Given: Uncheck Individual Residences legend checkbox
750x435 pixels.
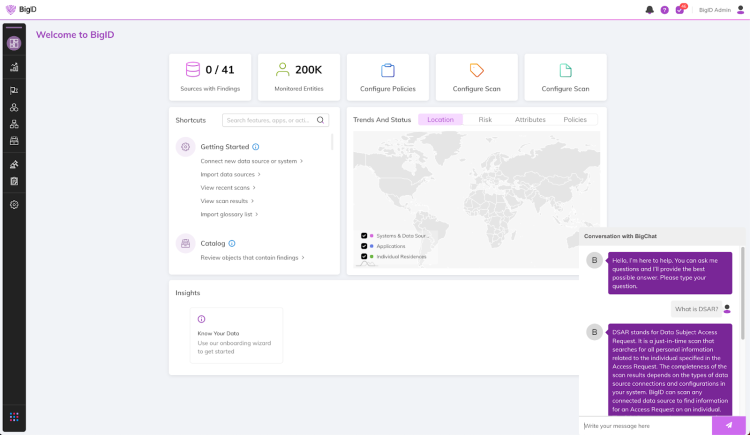Looking at the screenshot, I should pos(364,257).
